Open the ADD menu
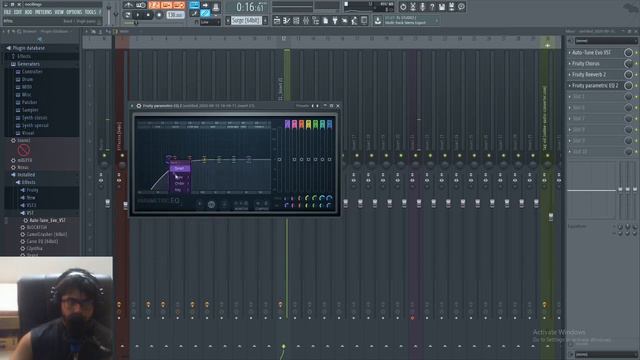The width and height of the screenshot is (640, 360). (28, 12)
